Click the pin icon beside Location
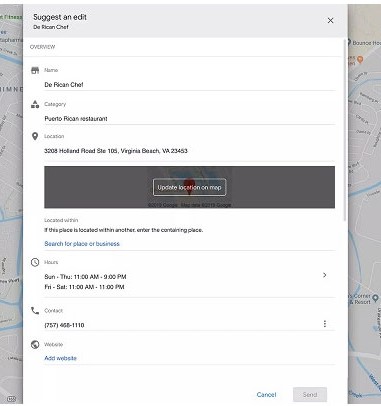Viewport: 381px width, 406px height. 35,136
